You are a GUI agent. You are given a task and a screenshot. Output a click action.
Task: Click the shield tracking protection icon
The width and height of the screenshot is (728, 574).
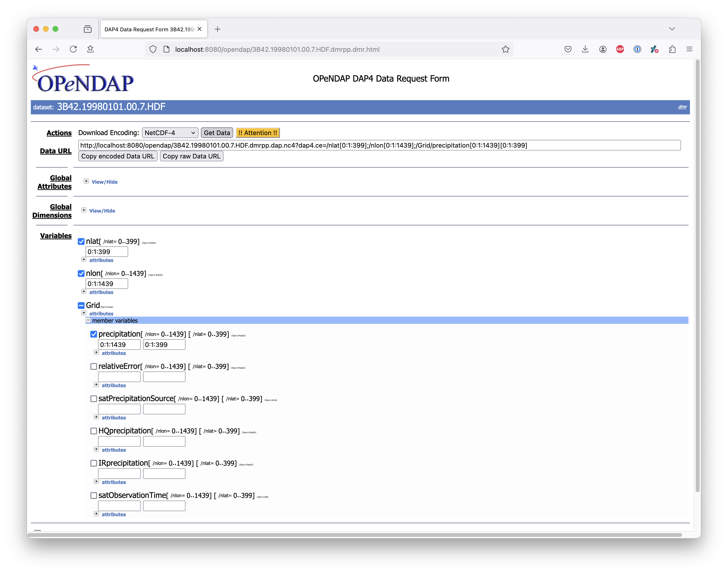pos(153,49)
